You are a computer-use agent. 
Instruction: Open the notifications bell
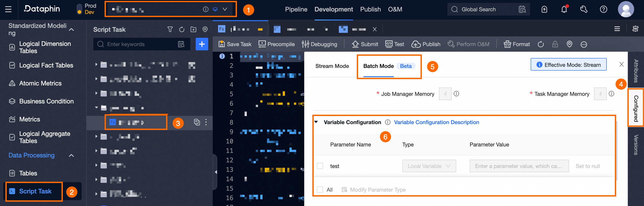(x=564, y=9)
